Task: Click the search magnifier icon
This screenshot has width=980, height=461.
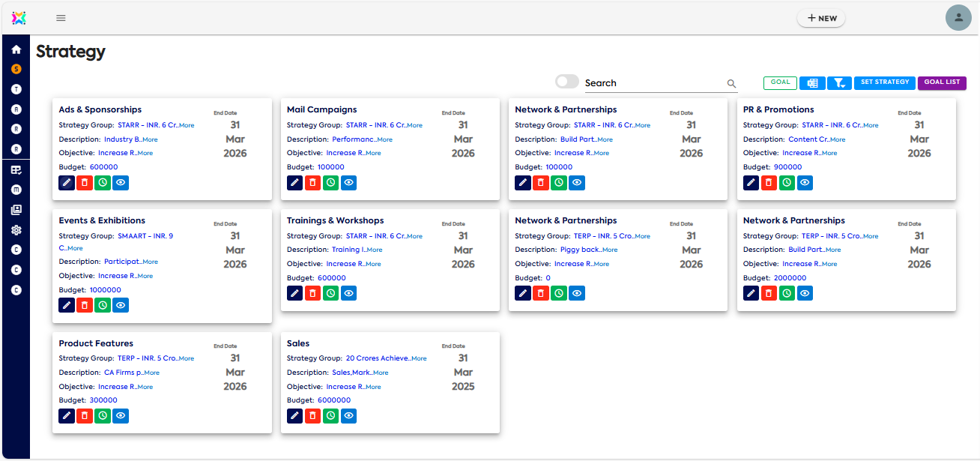Action: point(731,84)
